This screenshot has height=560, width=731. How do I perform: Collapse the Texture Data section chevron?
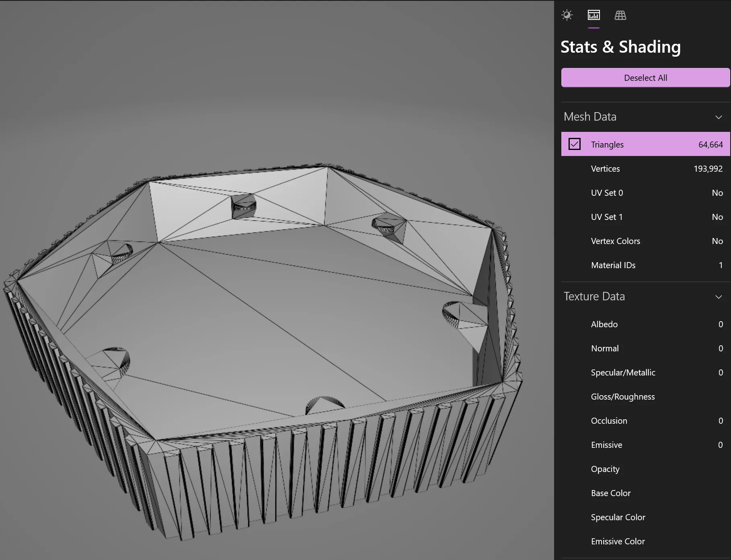click(719, 297)
